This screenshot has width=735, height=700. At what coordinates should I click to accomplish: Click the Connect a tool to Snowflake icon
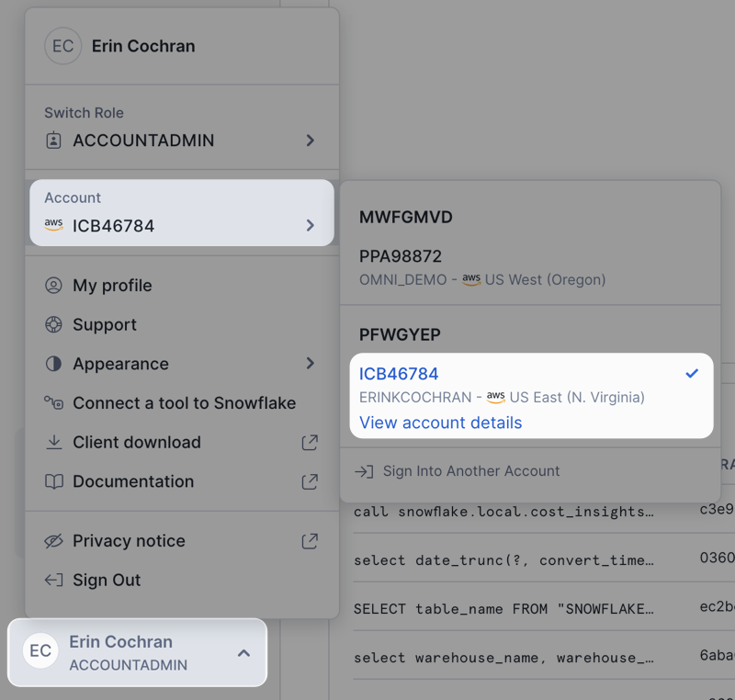tap(54, 403)
